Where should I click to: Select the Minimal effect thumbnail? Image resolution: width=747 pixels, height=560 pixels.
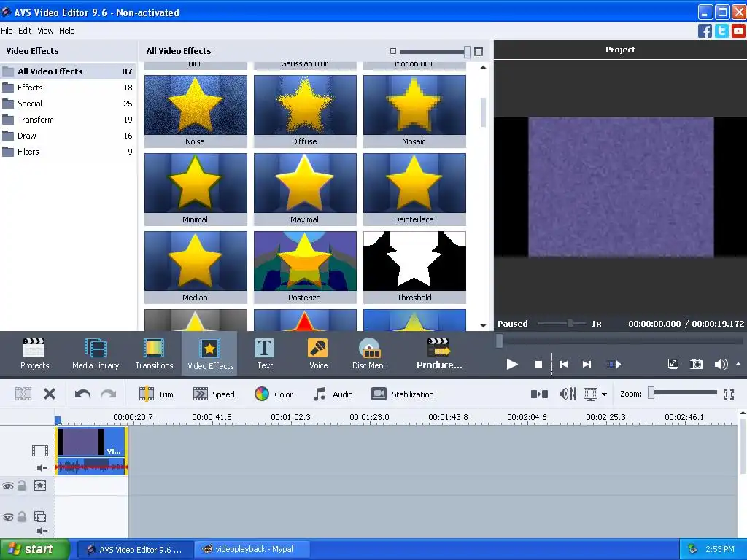(x=196, y=189)
